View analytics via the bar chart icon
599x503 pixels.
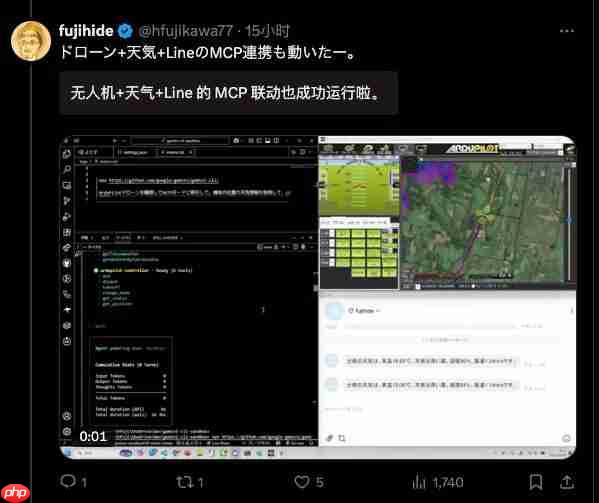click(x=419, y=482)
